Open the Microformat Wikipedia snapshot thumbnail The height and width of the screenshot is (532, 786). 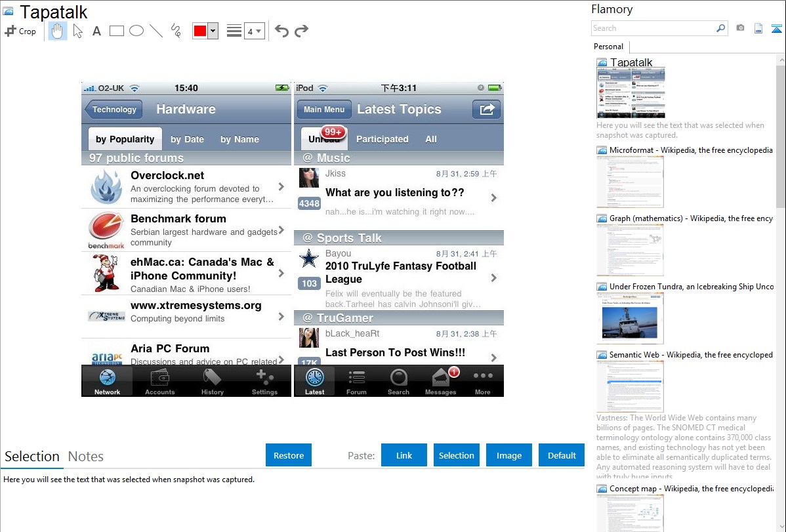tap(630, 182)
